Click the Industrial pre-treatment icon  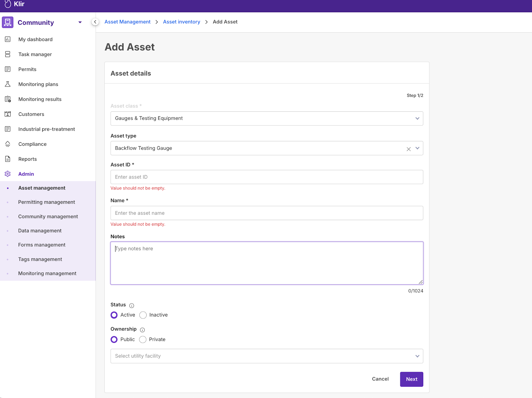pyautogui.click(x=8, y=129)
